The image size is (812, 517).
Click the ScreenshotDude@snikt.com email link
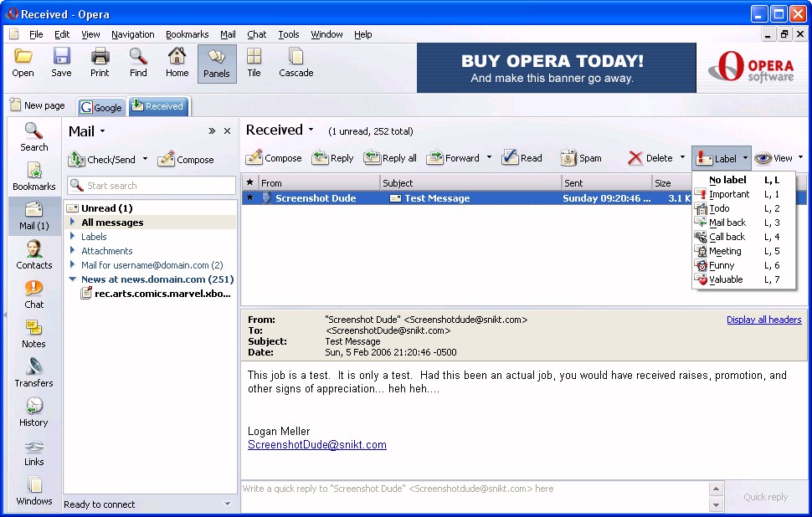[316, 445]
